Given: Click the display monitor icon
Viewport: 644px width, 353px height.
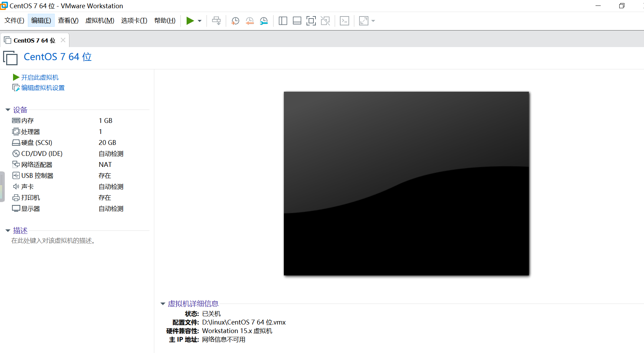Looking at the screenshot, I should click(16, 208).
